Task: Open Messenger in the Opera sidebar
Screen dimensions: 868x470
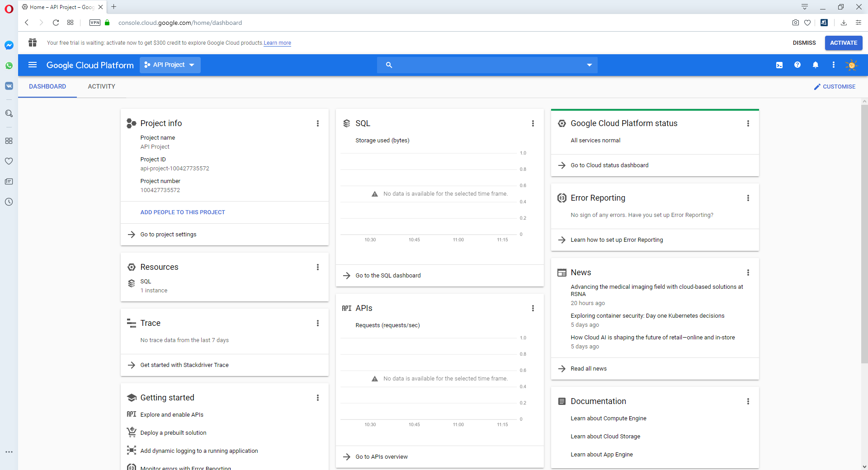Action: coord(9,45)
